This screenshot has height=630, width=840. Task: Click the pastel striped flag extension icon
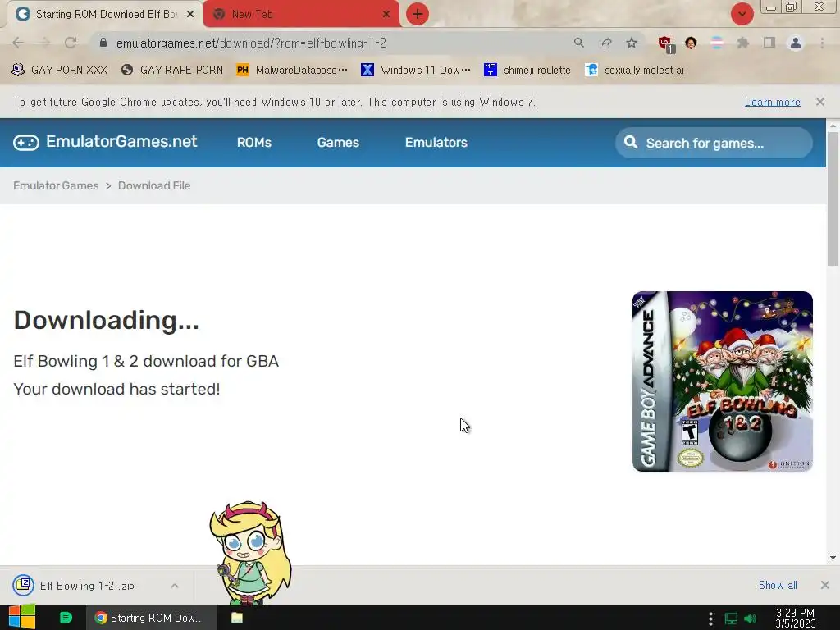point(717,43)
